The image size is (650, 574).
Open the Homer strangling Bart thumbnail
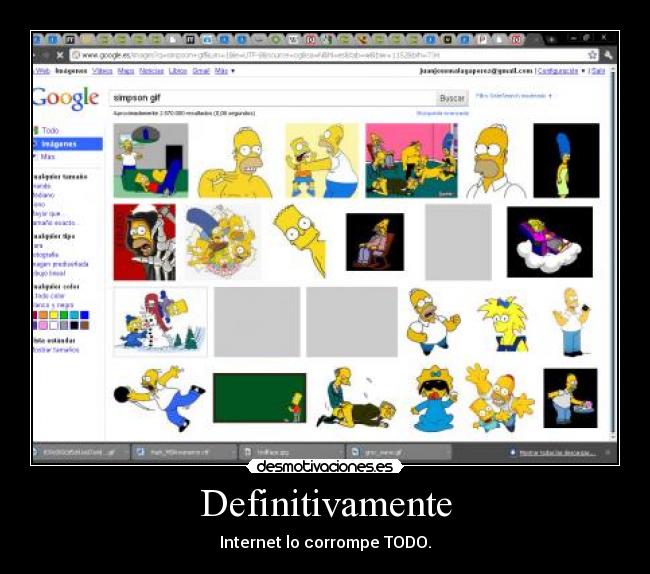coord(322,160)
